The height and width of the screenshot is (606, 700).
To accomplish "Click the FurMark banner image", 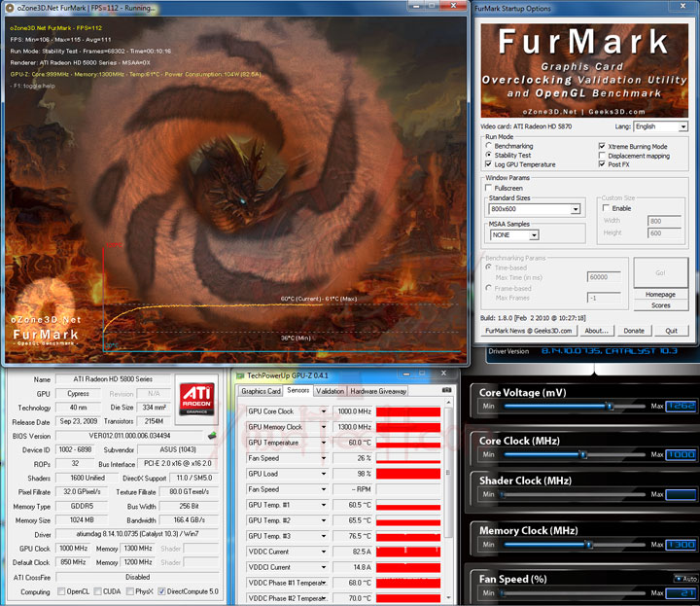I will coord(584,71).
